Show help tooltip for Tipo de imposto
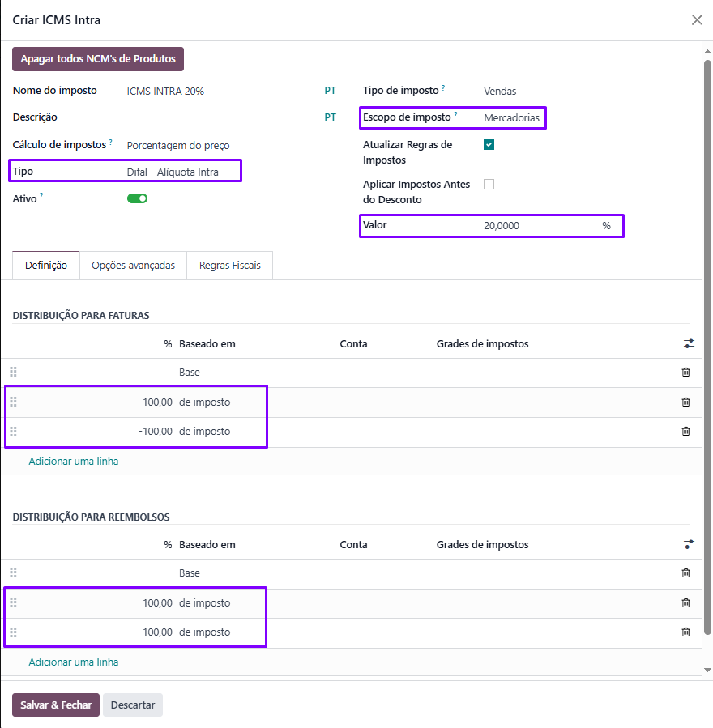713x728 pixels. 443,87
